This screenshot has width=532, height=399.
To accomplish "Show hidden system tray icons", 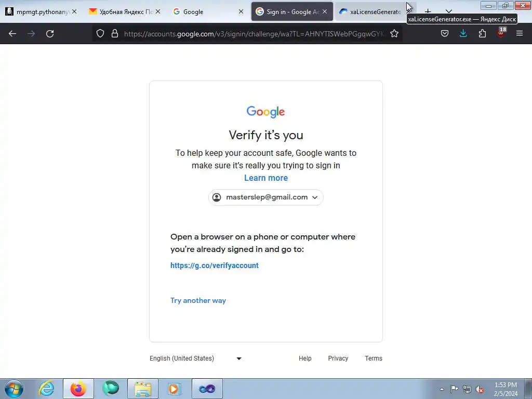I will point(442,389).
